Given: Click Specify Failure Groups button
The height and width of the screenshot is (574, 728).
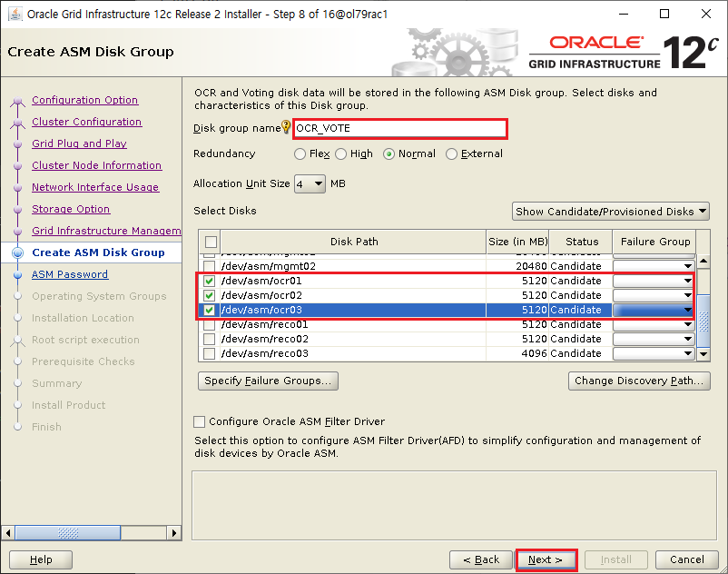Looking at the screenshot, I should [268, 381].
